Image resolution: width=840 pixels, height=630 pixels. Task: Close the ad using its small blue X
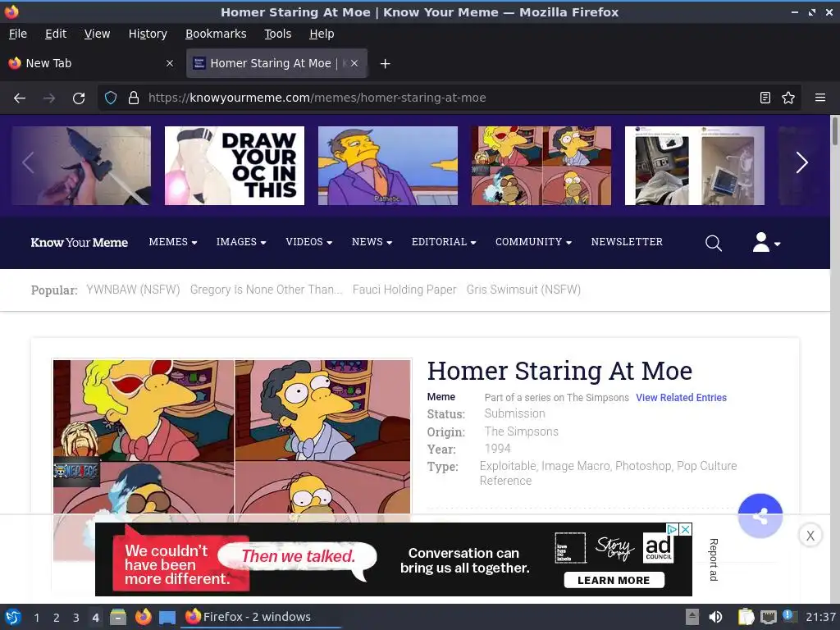click(685, 529)
